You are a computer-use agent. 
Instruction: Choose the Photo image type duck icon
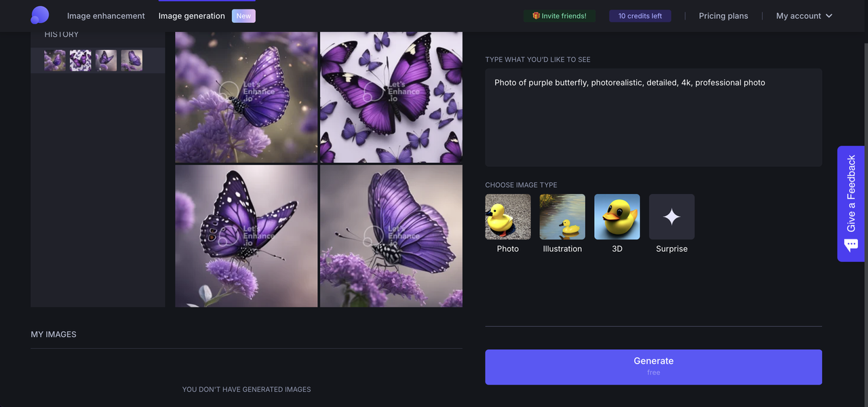(508, 217)
